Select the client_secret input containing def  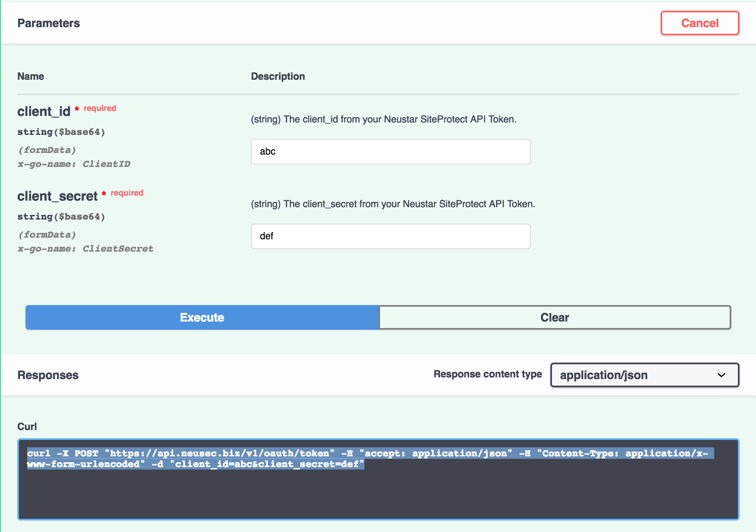[x=390, y=236]
